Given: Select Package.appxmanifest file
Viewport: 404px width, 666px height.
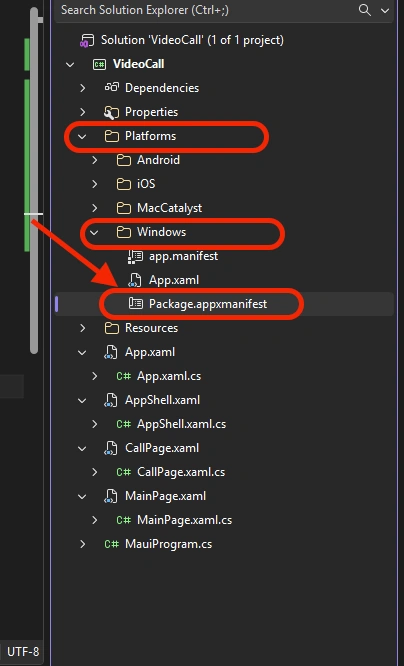Looking at the screenshot, I should click(x=208, y=304).
